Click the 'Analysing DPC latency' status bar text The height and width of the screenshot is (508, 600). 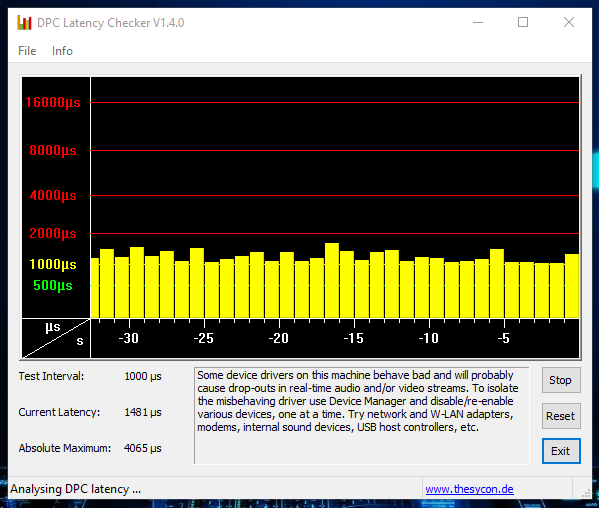click(76, 490)
